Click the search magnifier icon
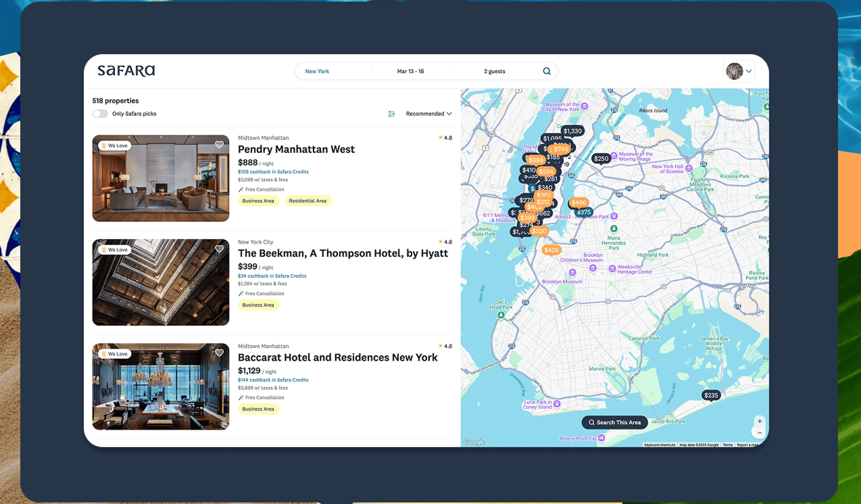 (547, 71)
